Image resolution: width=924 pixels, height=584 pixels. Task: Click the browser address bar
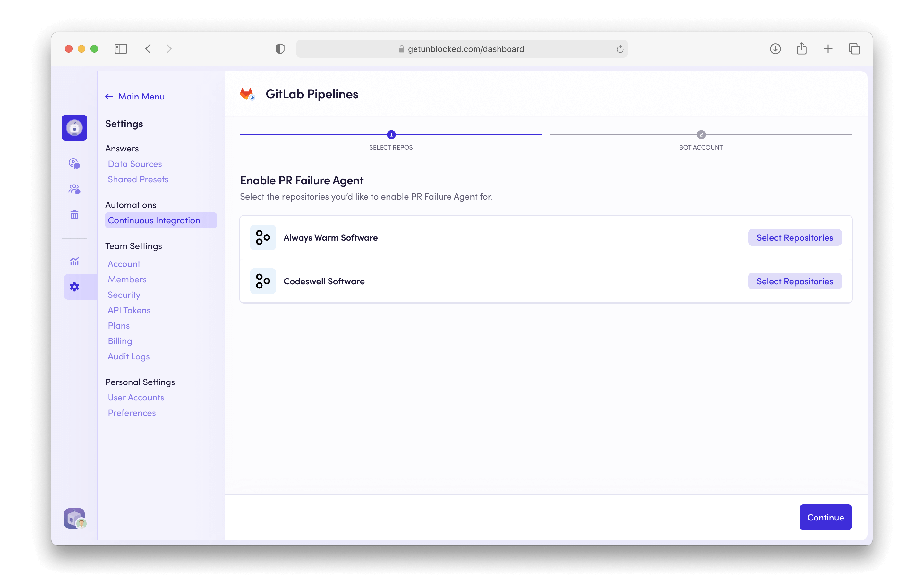462,49
